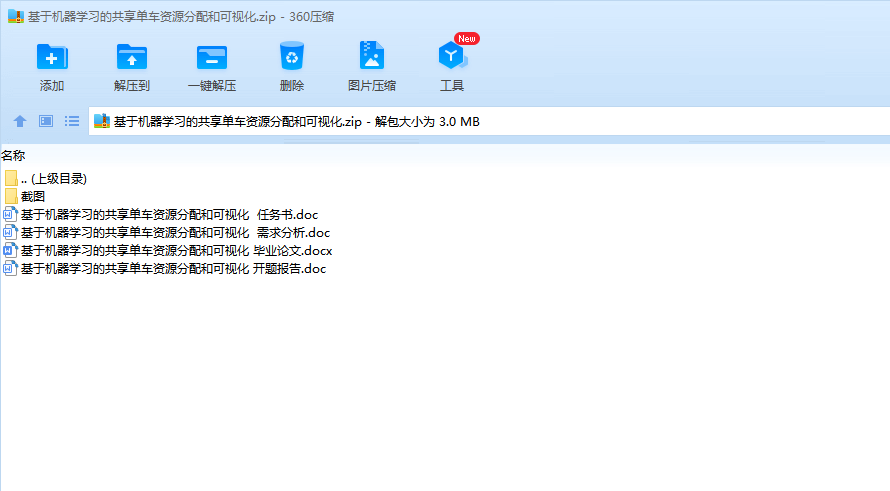
Task: Click the 删除 (Delete) recycle icon
Action: coord(292,56)
